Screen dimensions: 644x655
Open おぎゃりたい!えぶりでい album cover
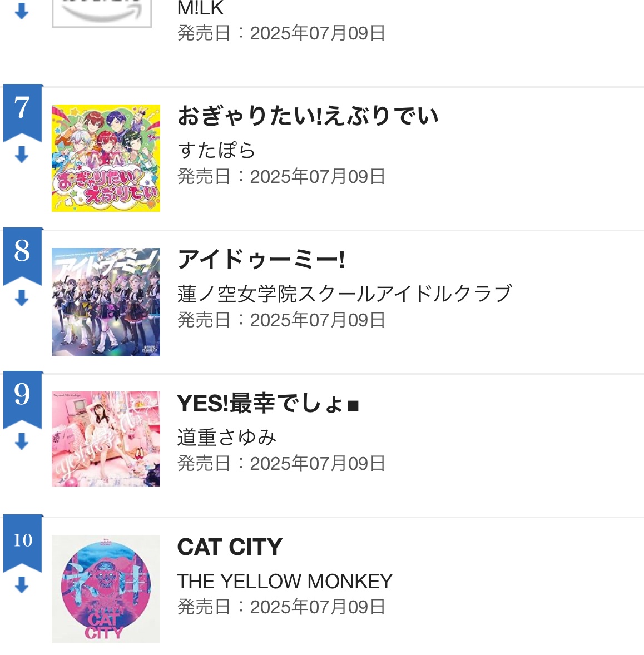[106, 158]
